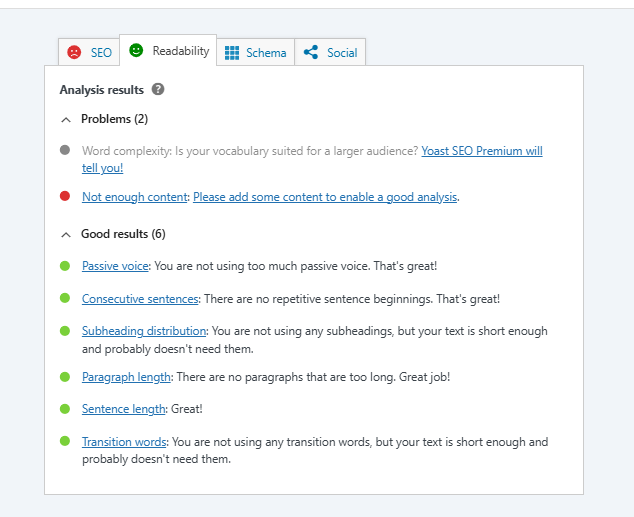Click the Consecutive sentences link
The width and height of the screenshot is (634, 517).
[x=140, y=299]
